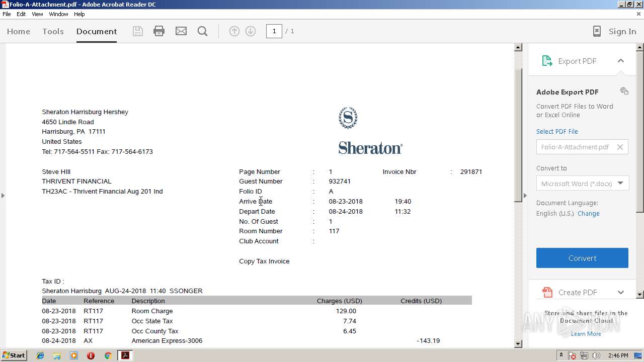Open File Explorer from the taskbar
The image size is (644, 362).
click(x=57, y=355)
